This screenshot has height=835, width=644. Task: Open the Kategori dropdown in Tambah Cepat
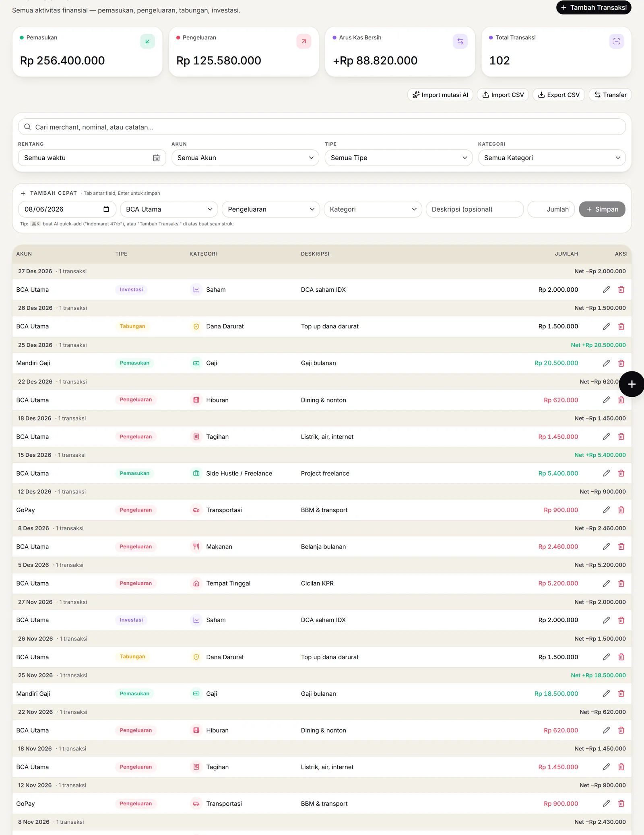(373, 209)
